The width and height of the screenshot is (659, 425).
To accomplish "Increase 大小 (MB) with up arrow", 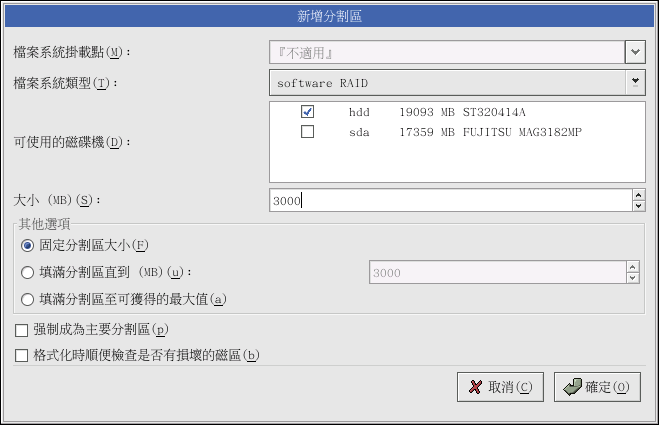I will [x=637, y=195].
